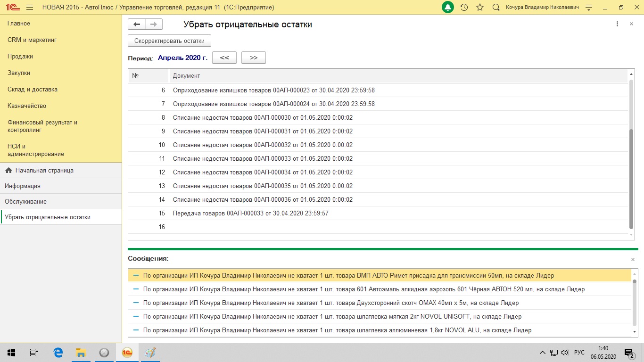Select row Списание недостач товаров 00АП-000034

378,172
